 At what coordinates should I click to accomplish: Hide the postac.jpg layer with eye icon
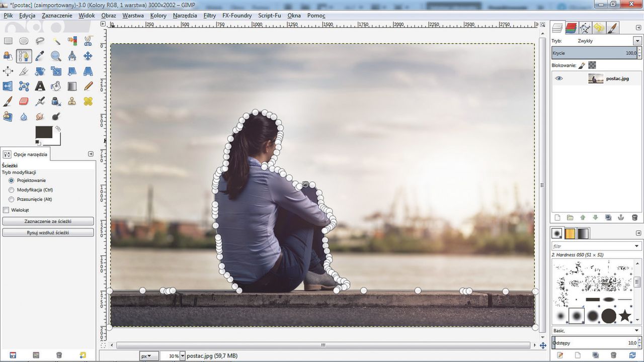(559, 78)
